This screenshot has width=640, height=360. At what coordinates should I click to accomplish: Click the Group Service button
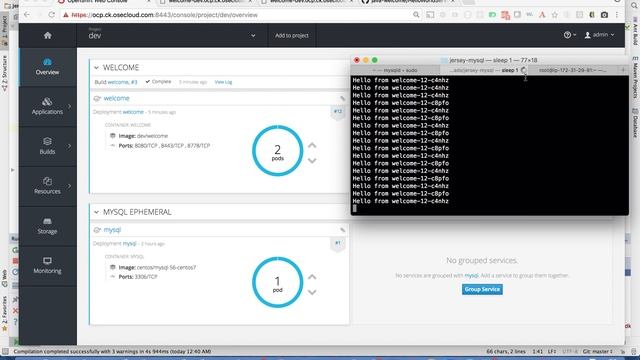click(x=482, y=289)
